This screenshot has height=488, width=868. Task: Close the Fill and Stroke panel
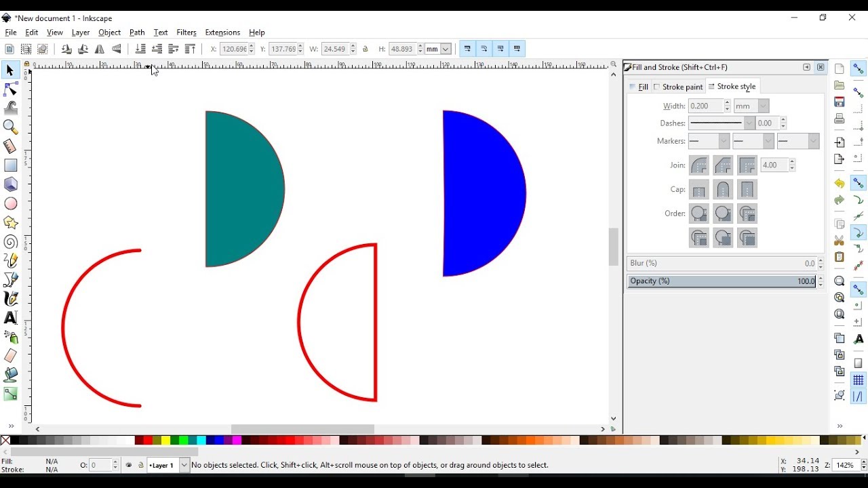[821, 68]
